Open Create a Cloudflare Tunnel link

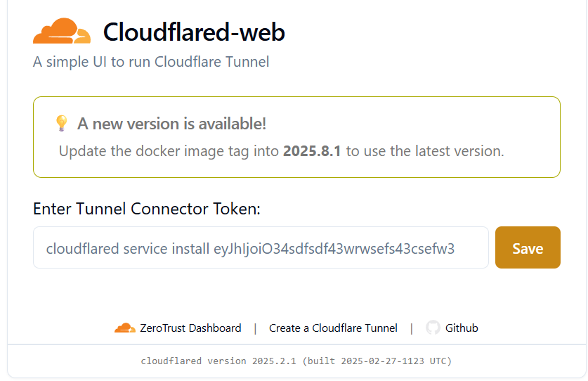(333, 328)
